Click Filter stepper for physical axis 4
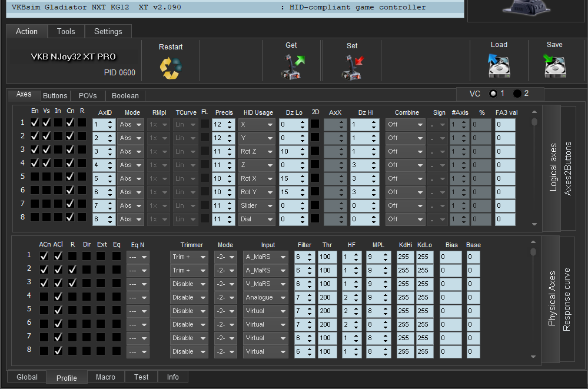Image resolution: width=588 pixels, height=389 pixels. [310, 297]
